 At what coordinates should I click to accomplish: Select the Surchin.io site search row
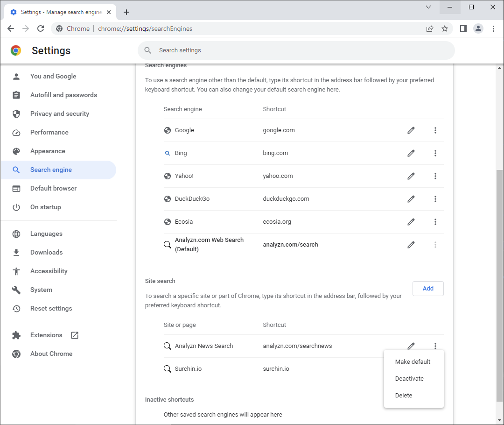(273, 368)
